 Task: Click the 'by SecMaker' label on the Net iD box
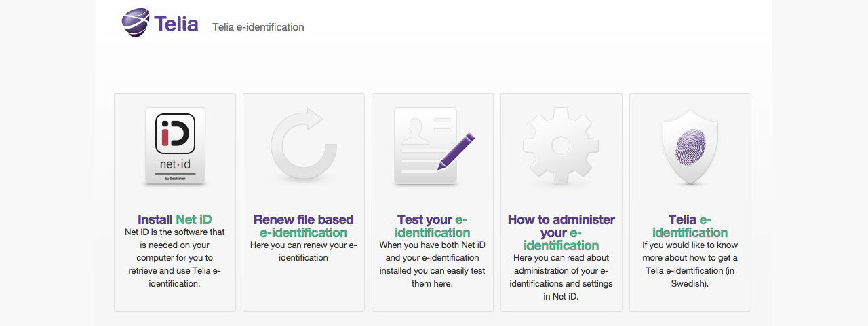point(175,178)
